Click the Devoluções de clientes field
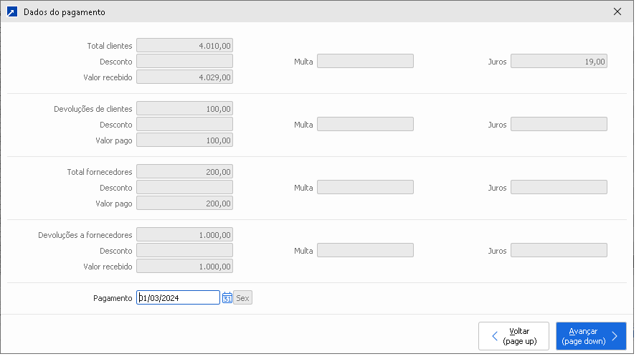Image resolution: width=644 pixels, height=359 pixels. (184, 109)
